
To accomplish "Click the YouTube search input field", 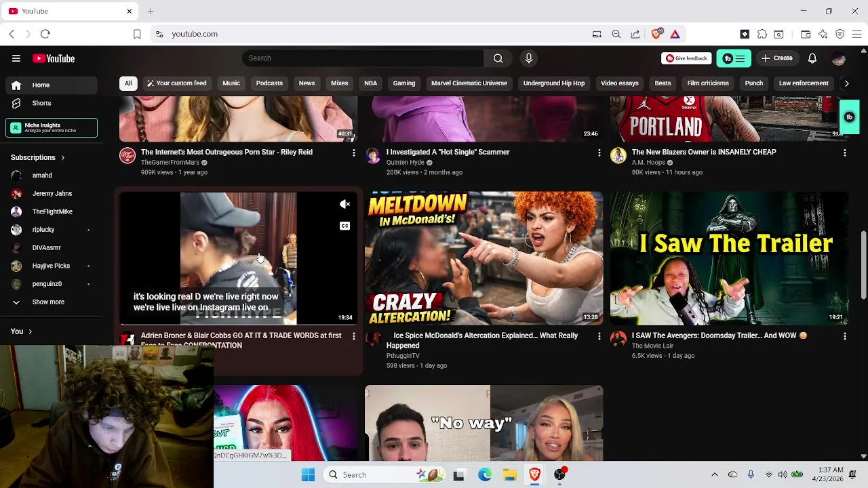I will click(363, 58).
